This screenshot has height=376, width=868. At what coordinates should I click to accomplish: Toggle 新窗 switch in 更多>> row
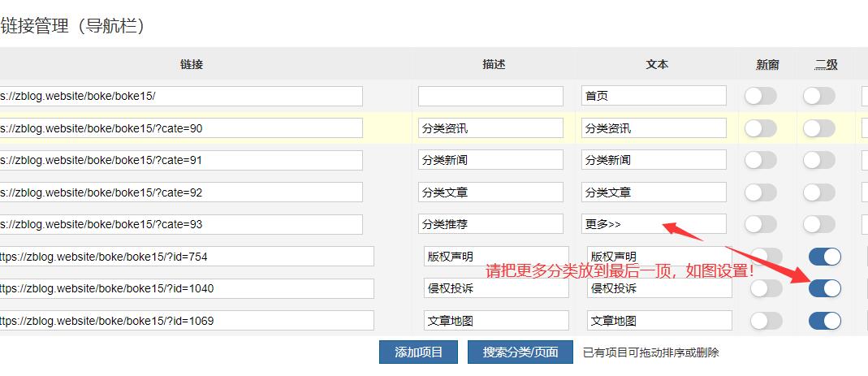[761, 224]
